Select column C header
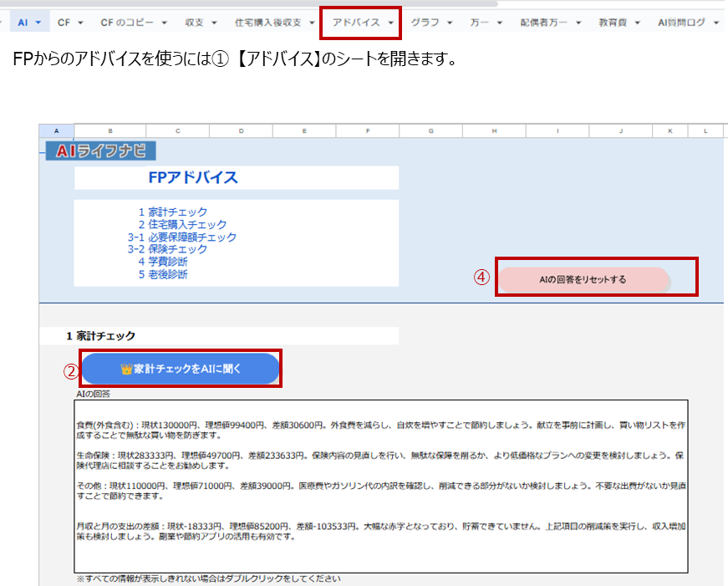This screenshot has height=586, width=728. pyautogui.click(x=178, y=131)
